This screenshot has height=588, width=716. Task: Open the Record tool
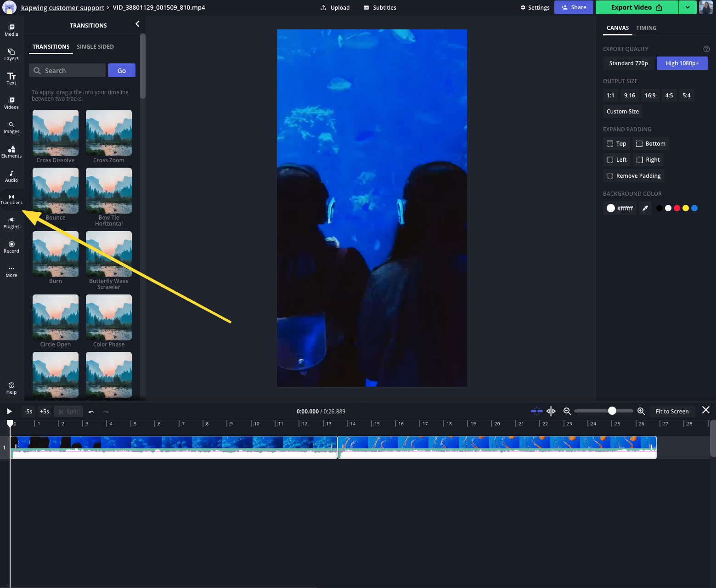[11, 247]
